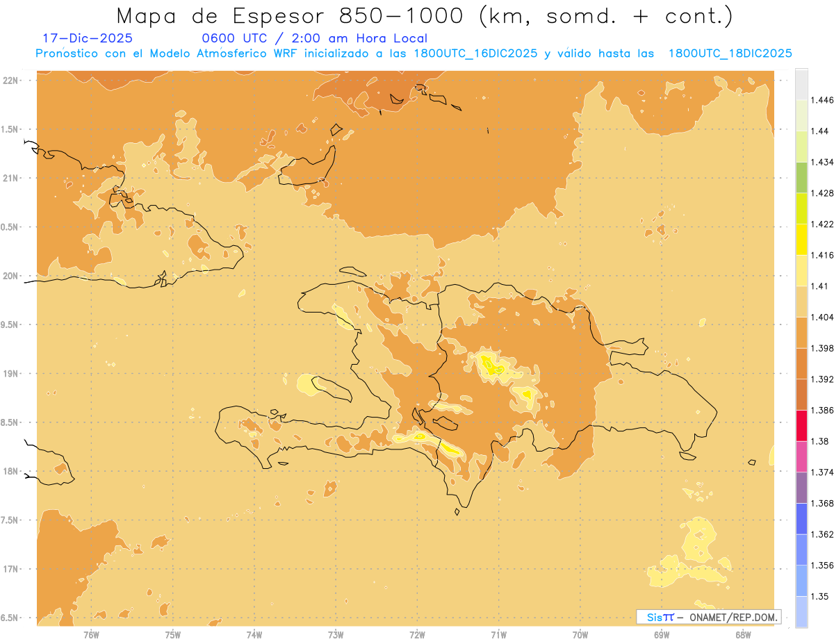Click the legend value '1.374'

point(821,472)
